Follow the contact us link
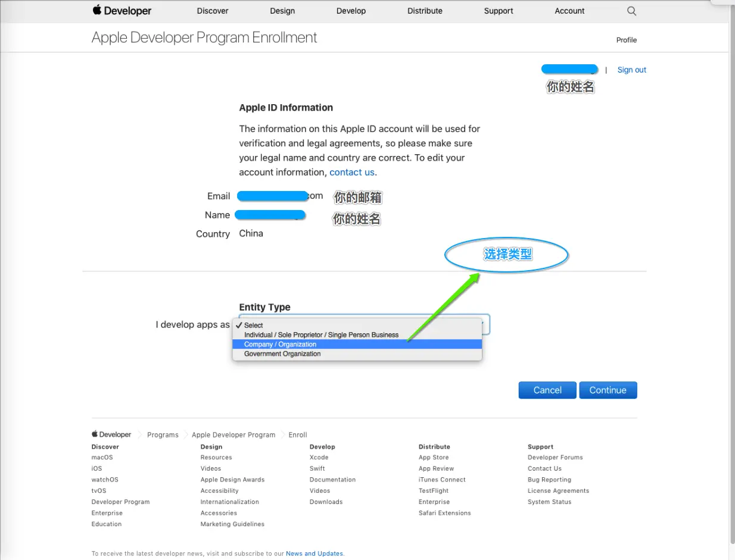Viewport: 735px width, 560px height. tap(352, 172)
